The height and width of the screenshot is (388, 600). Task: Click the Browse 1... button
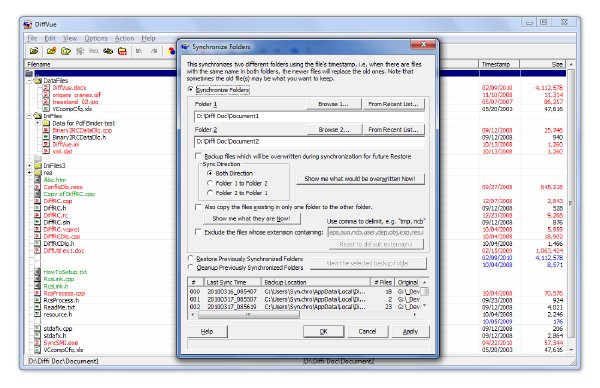(334, 104)
